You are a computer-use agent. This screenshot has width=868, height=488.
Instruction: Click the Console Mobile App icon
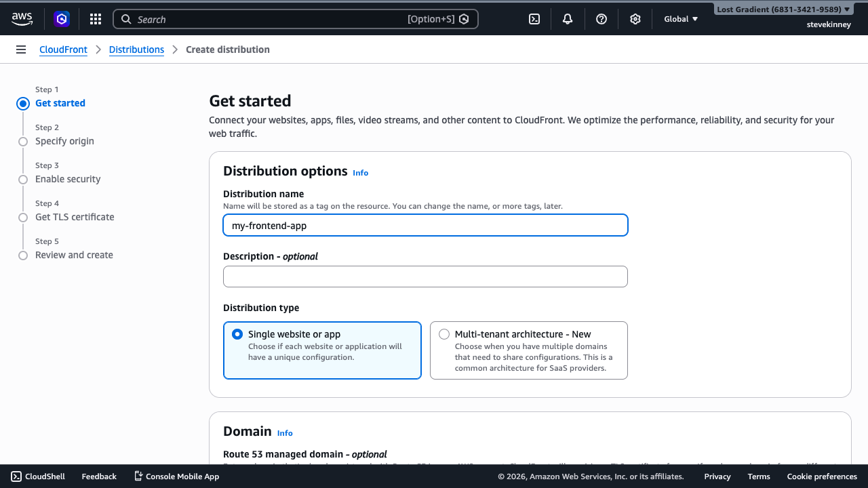pyautogui.click(x=138, y=476)
